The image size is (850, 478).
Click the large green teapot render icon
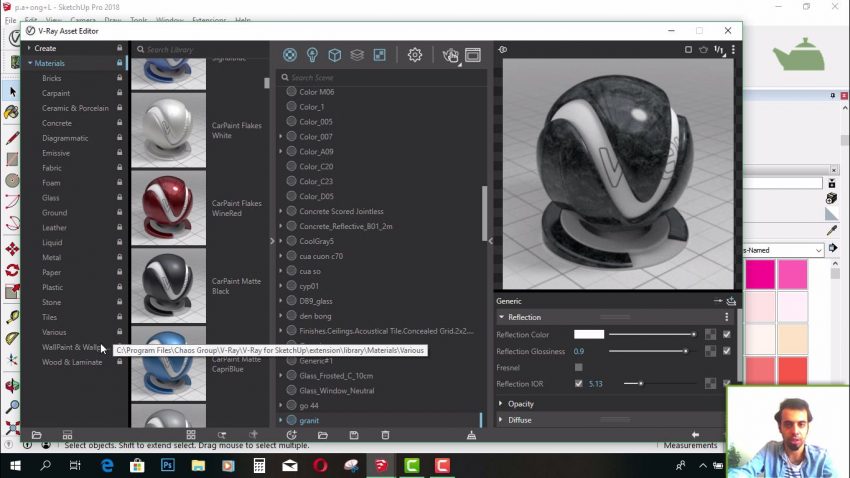[x=799, y=54]
